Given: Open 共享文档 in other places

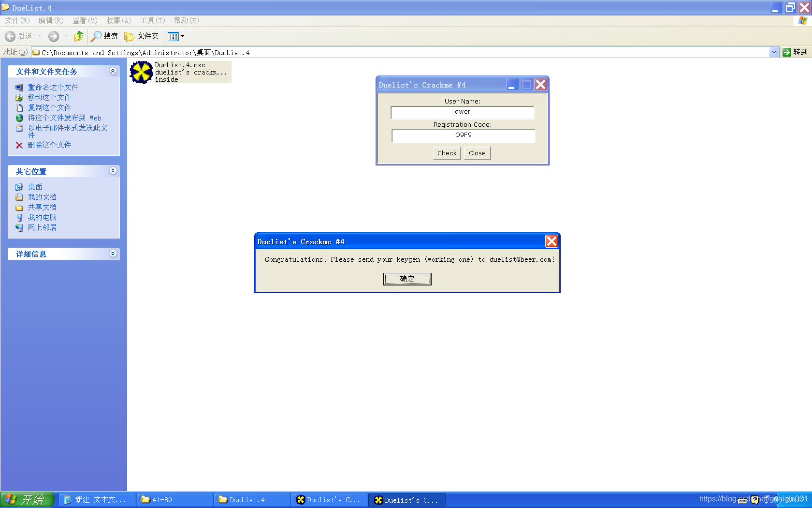Looking at the screenshot, I should click(x=42, y=208).
